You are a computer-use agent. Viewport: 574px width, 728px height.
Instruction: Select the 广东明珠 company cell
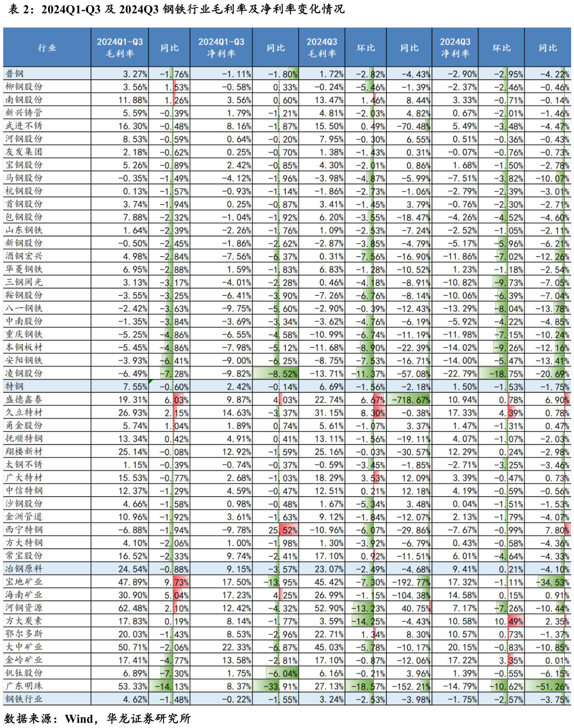pos(24,686)
